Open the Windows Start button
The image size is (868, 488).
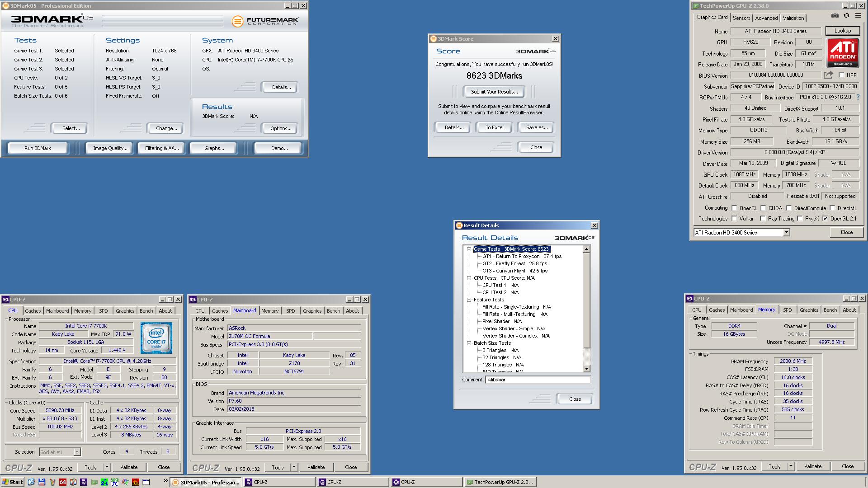[x=12, y=482]
